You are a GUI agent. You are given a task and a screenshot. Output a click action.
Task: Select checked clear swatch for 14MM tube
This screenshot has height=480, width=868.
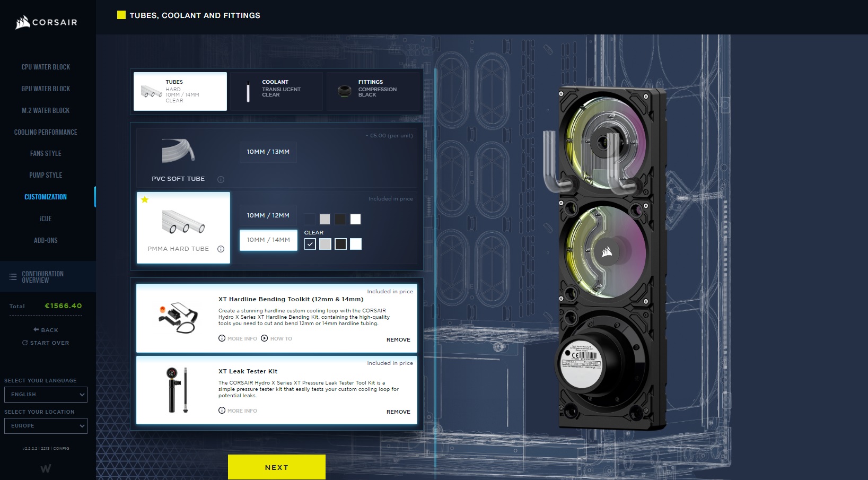point(310,244)
